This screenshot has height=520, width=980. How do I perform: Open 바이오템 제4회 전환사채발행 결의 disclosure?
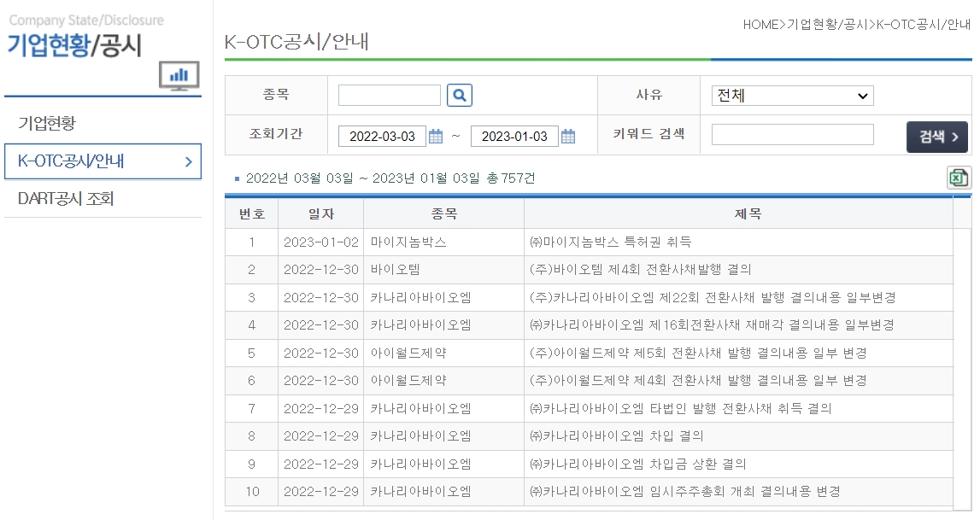tap(640, 270)
